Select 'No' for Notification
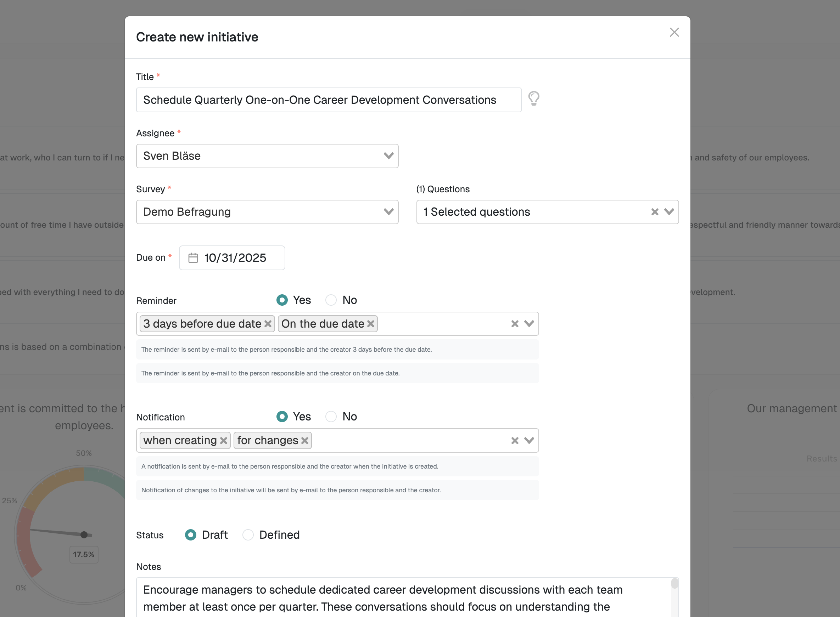The height and width of the screenshot is (617, 840). (331, 417)
